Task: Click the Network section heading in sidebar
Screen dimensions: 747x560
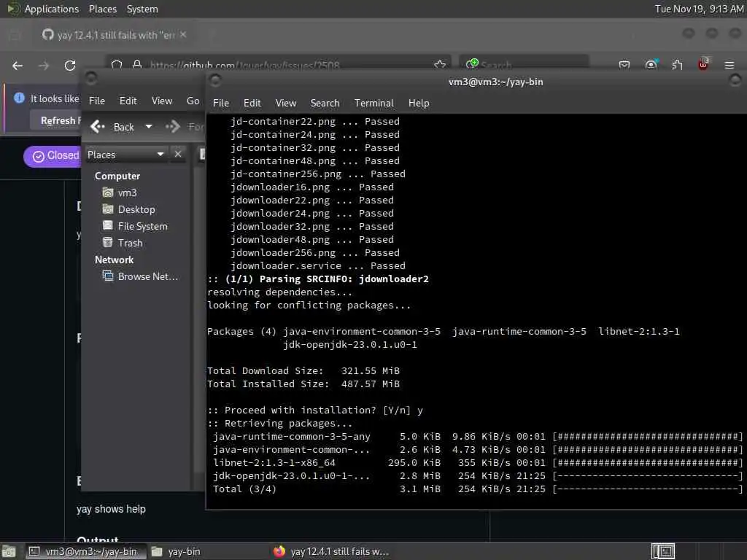Action: pyautogui.click(x=114, y=260)
